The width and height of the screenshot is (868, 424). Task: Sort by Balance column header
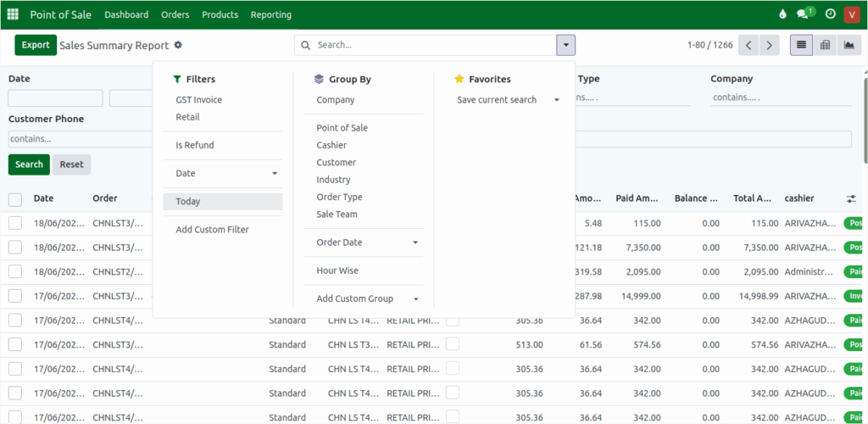696,198
